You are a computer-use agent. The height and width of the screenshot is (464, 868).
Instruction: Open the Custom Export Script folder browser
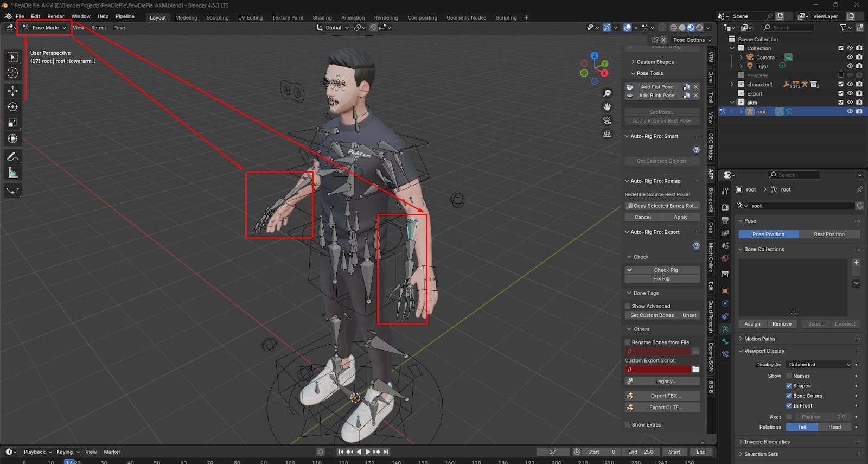(x=695, y=370)
